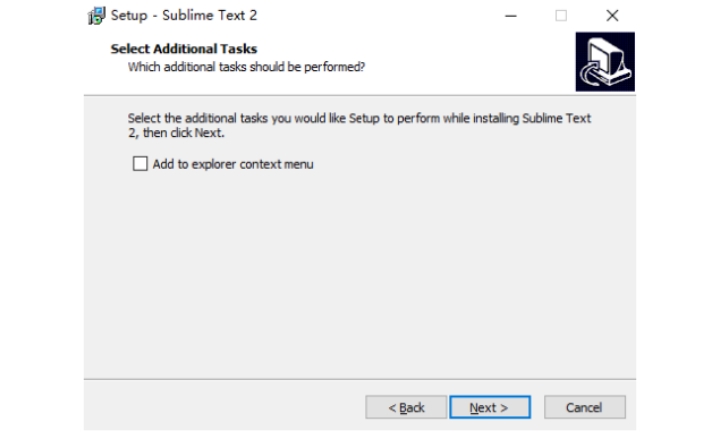The width and height of the screenshot is (720, 432).
Task: Enable the Add to explorer context menu checkbox
Action: click(140, 163)
